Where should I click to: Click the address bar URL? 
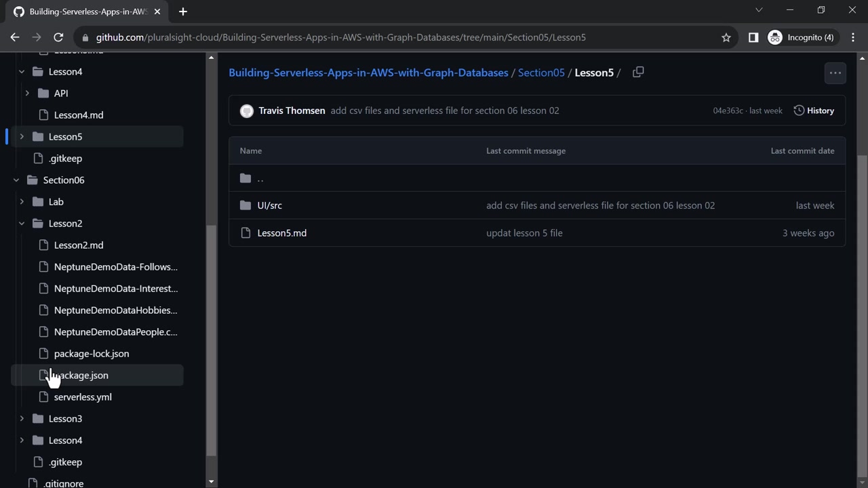(x=340, y=37)
